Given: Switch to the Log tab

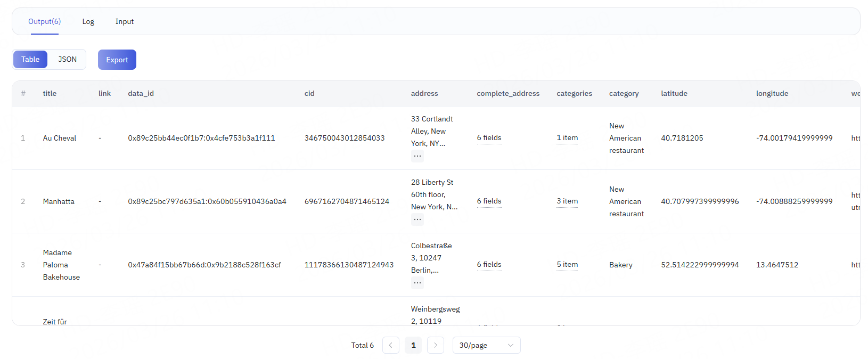Looking at the screenshot, I should (x=88, y=22).
